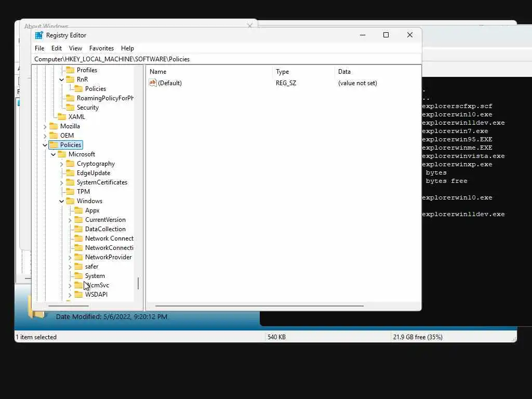Collapse the highlighted Policies key
This screenshot has height=399, width=532.
pyautogui.click(x=45, y=145)
